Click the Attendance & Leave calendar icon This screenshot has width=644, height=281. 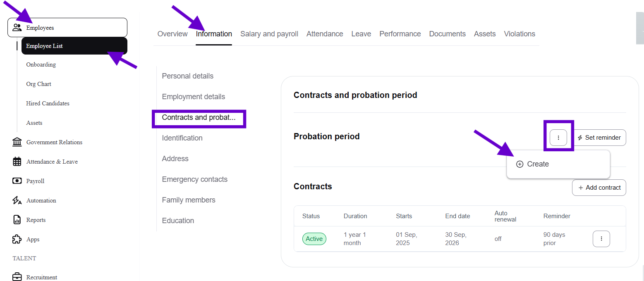point(17,162)
